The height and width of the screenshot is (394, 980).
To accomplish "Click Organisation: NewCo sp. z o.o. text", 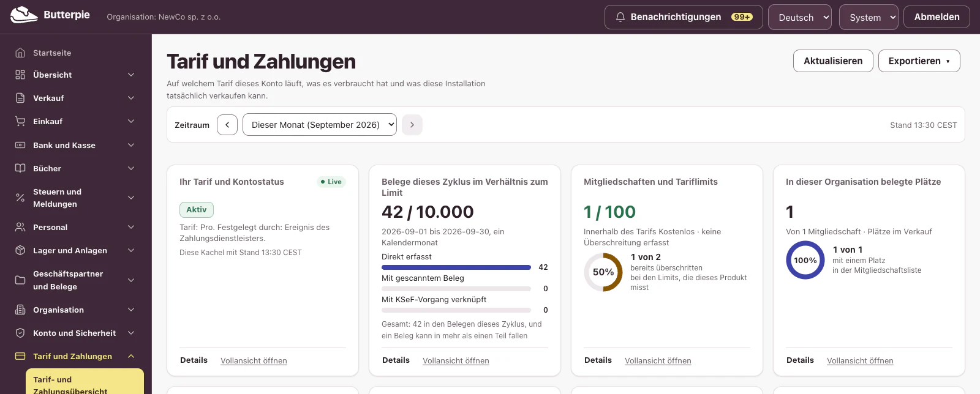I will 164,17.
